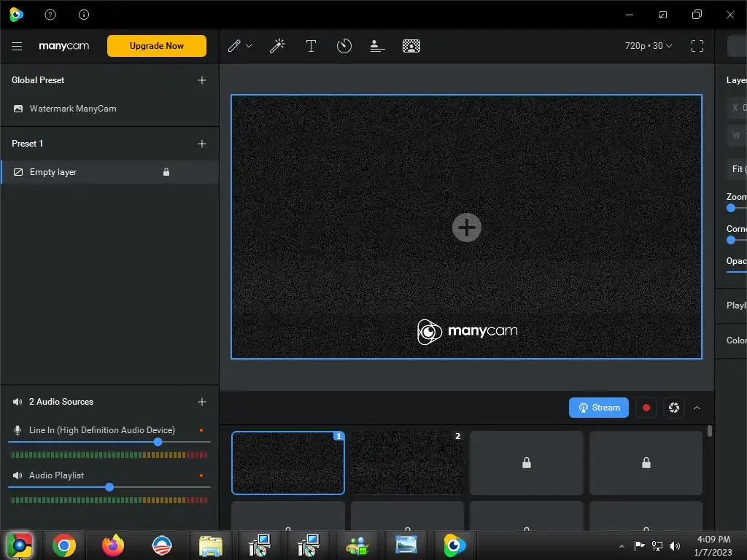Viewport: 747px width, 560px height.
Task: Click the ManyCam logo in title bar
Action: 16,15
